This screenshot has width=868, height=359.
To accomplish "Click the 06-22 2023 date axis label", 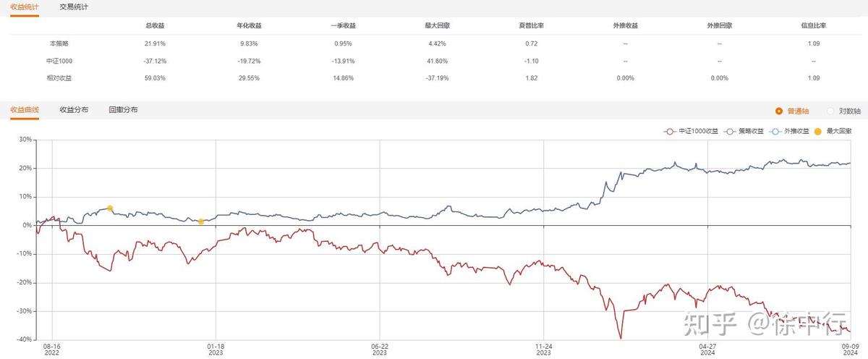I will click(380, 350).
